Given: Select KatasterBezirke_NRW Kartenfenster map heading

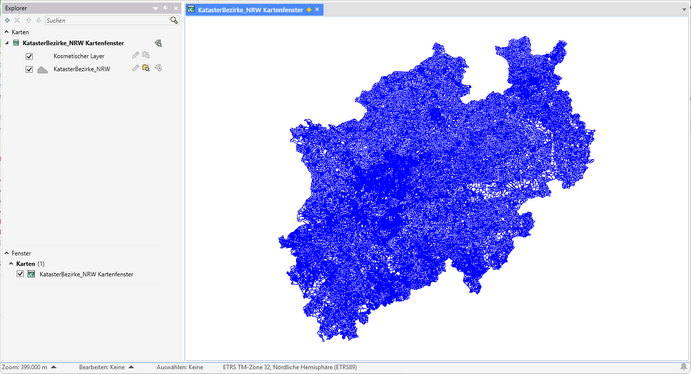Looking at the screenshot, I should (73, 43).
